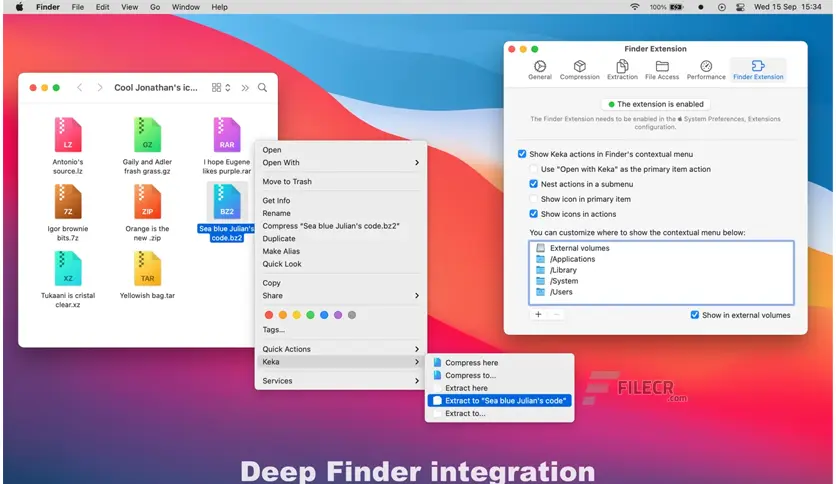Viewport: 836px width, 484px height.
Task: Click the search icon in Finder toolbar
Action: [x=262, y=88]
